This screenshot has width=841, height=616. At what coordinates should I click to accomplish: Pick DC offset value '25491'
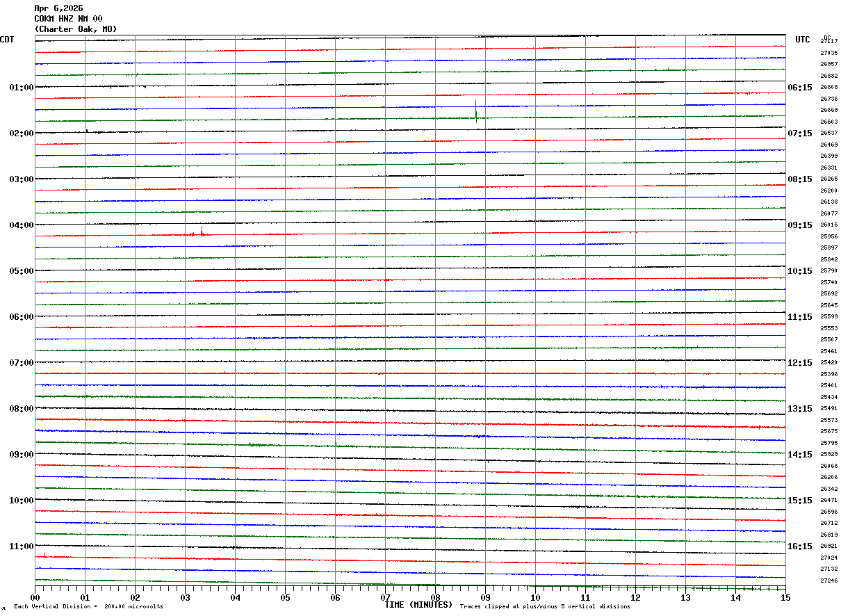(x=829, y=408)
